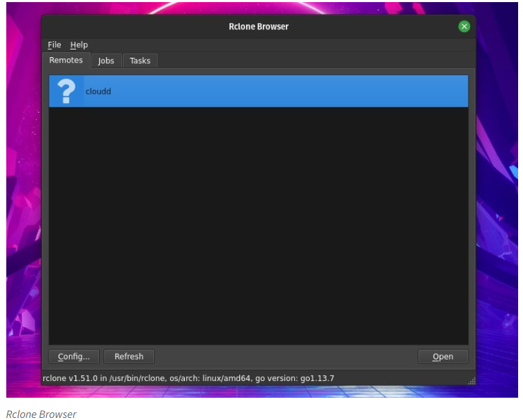Switch to the Remotes tab

(66, 61)
